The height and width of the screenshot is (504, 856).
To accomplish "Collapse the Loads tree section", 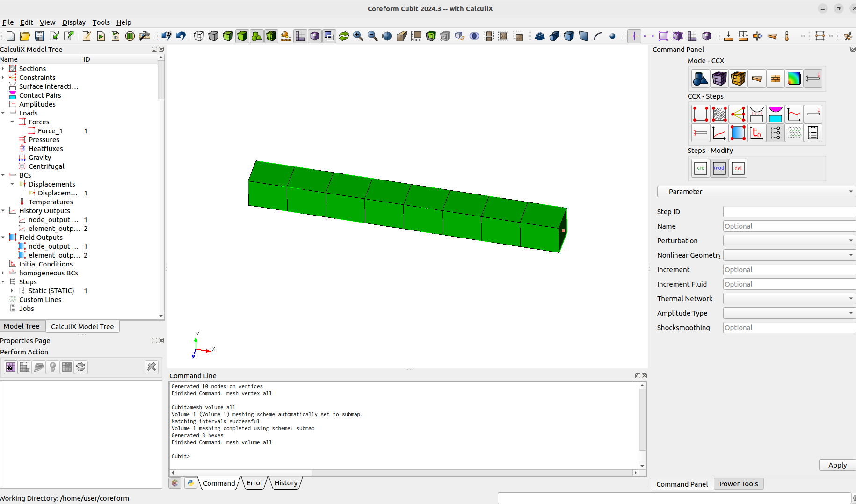I will 3,113.
